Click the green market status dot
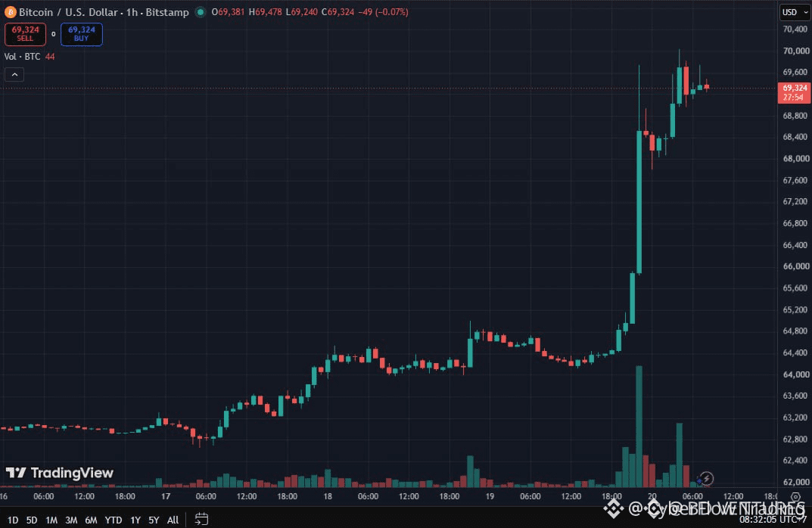The height and width of the screenshot is (528, 812). tap(200, 12)
